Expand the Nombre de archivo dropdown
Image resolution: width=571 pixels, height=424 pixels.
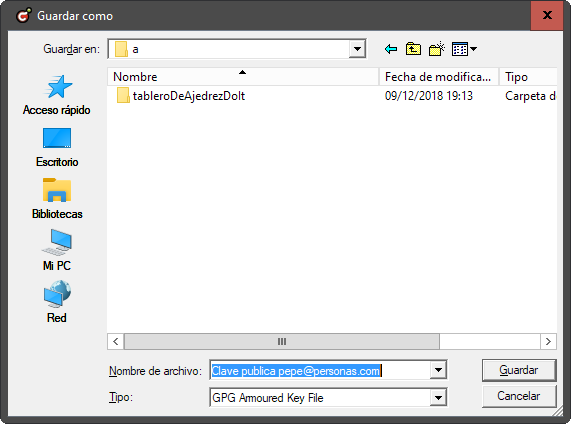(x=438, y=370)
